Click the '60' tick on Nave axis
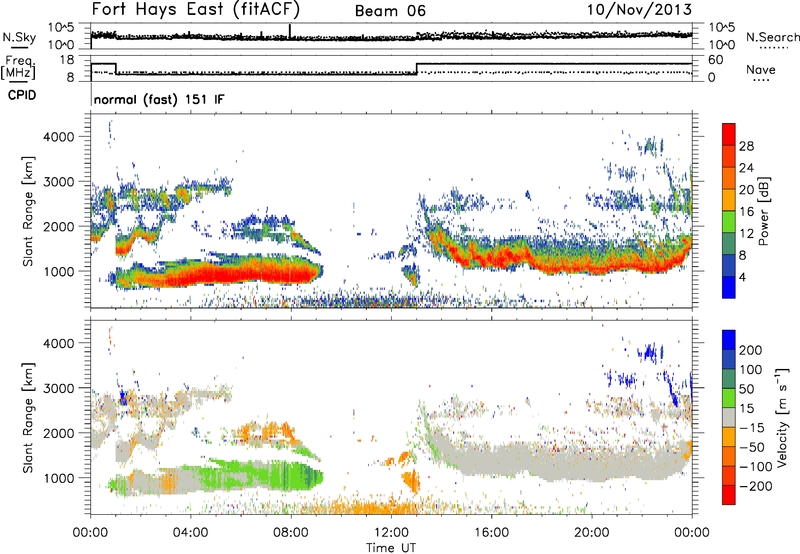Image resolution: width=800 pixels, height=554 pixels. click(716, 60)
